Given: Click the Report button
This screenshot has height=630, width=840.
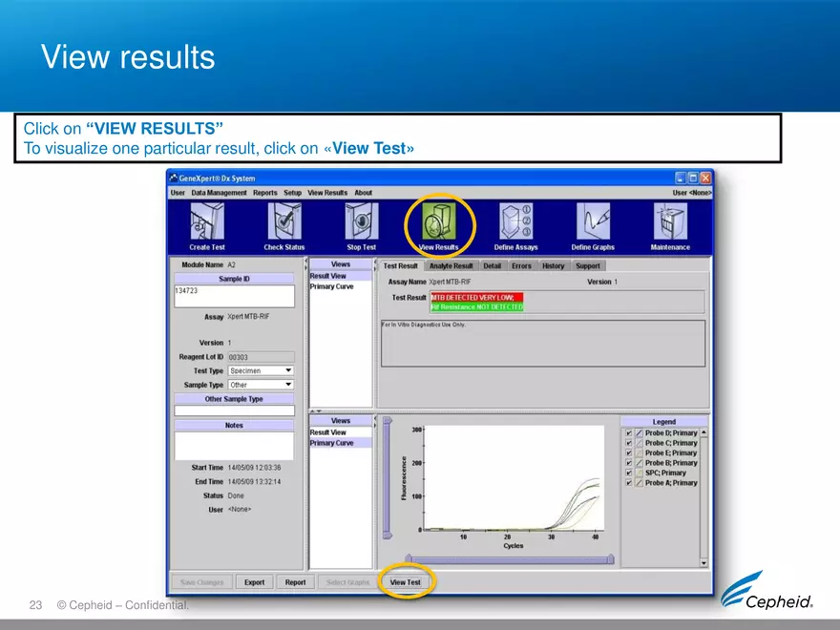Looking at the screenshot, I should coord(296,581).
